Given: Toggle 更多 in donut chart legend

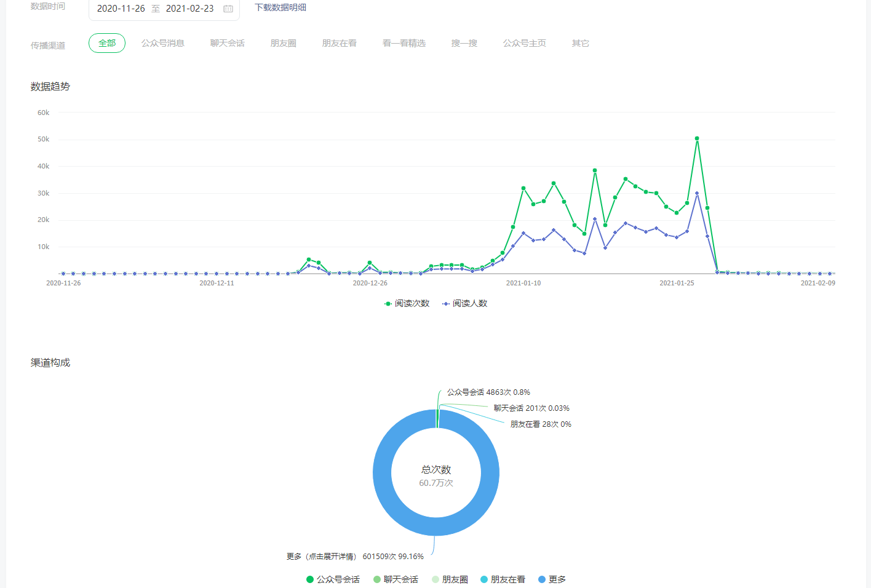Looking at the screenshot, I should pos(552,579).
